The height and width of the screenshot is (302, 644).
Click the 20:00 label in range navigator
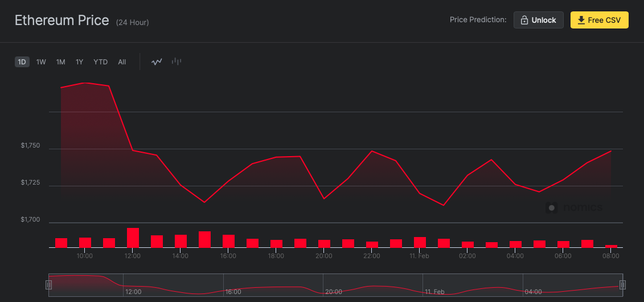pos(334,292)
